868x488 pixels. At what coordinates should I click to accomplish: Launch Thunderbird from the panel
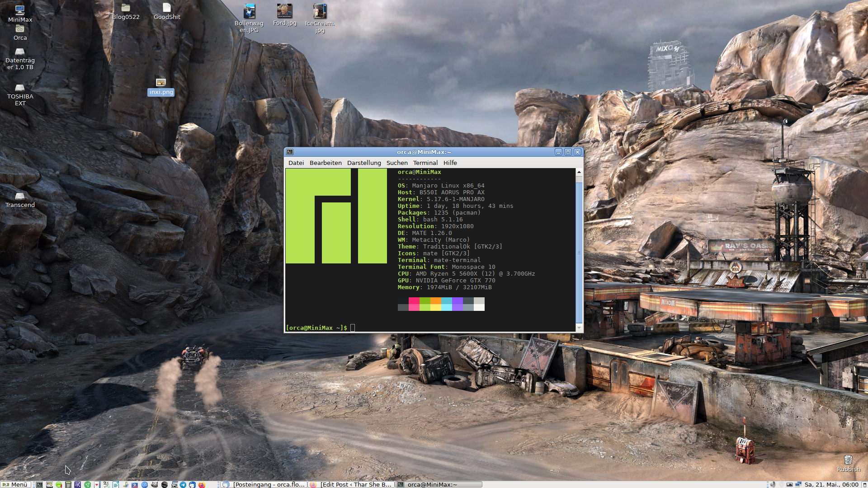[193, 484]
